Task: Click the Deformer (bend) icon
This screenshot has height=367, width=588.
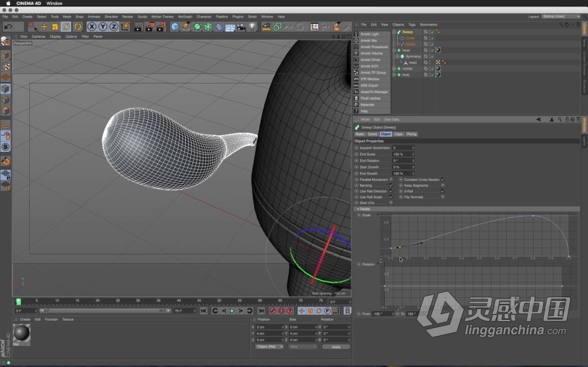Action: point(219,27)
